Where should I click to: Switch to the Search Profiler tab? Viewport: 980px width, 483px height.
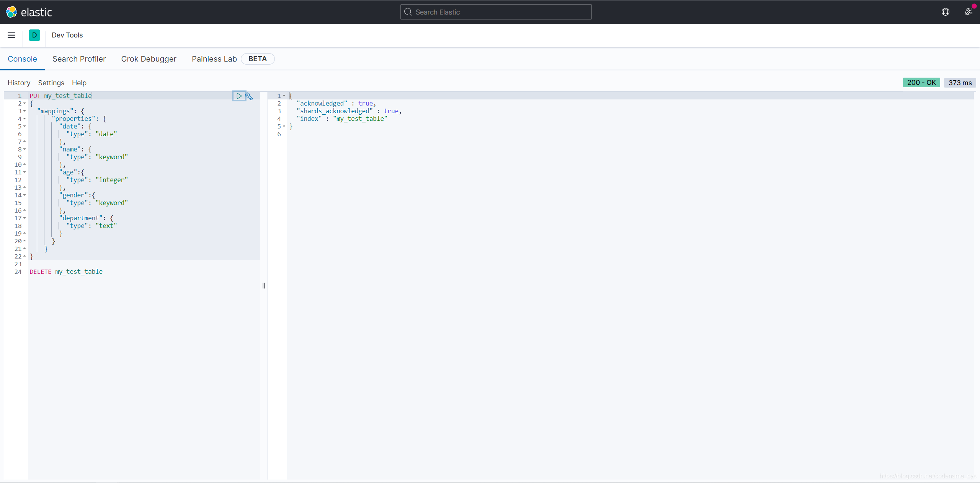[x=79, y=59]
